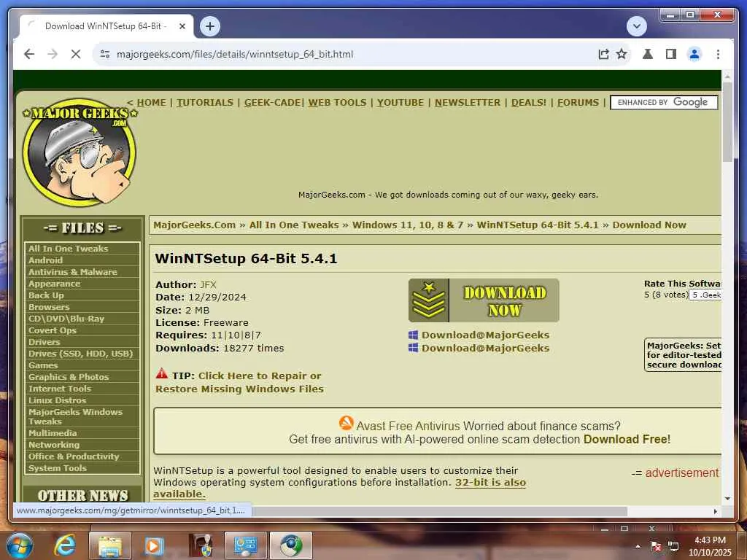Open site information icon in address bar
The height and width of the screenshot is (560, 747).
tap(105, 54)
